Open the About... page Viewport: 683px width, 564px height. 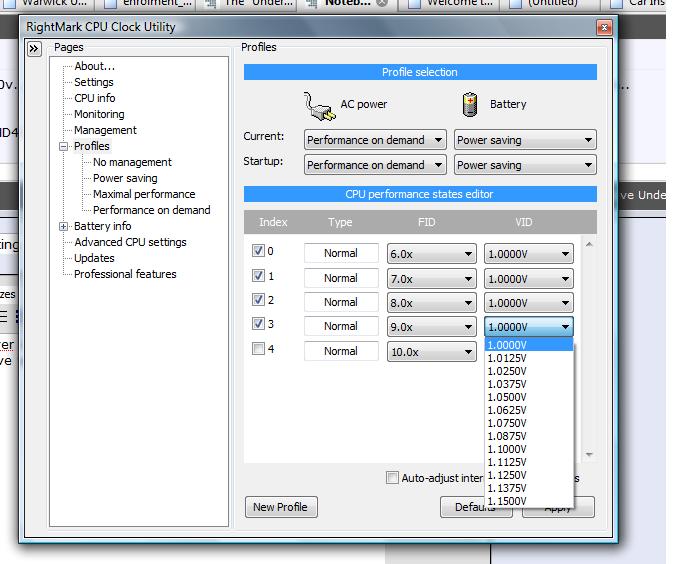[95, 66]
